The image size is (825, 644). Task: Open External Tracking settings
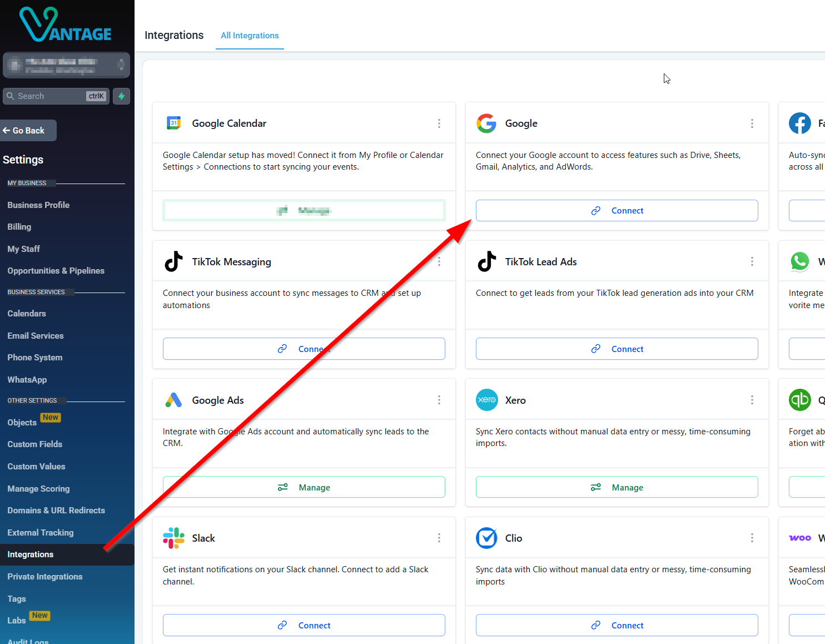(40, 533)
